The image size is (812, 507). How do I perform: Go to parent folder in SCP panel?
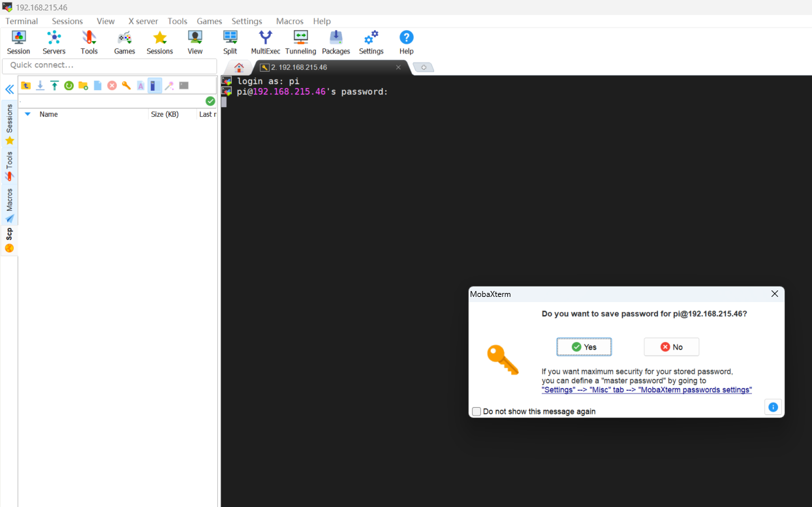(x=26, y=85)
